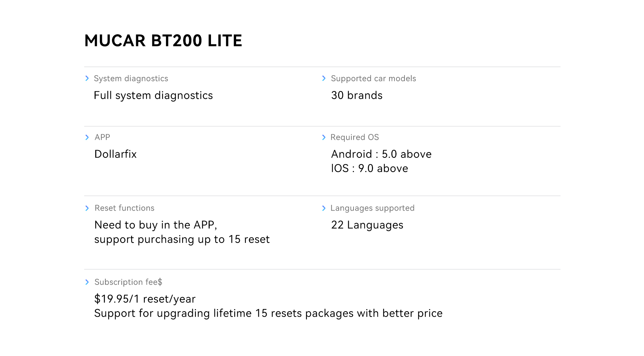The width and height of the screenshot is (644, 356).
Task: Click the Android : 5.0 above line
Action: click(381, 154)
